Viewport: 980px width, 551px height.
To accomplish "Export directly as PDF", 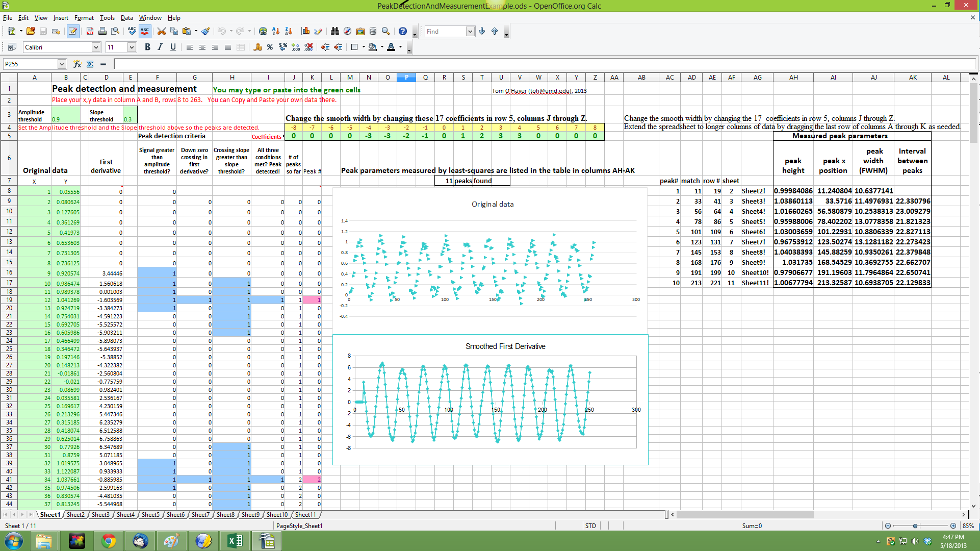I will pyautogui.click(x=90, y=32).
